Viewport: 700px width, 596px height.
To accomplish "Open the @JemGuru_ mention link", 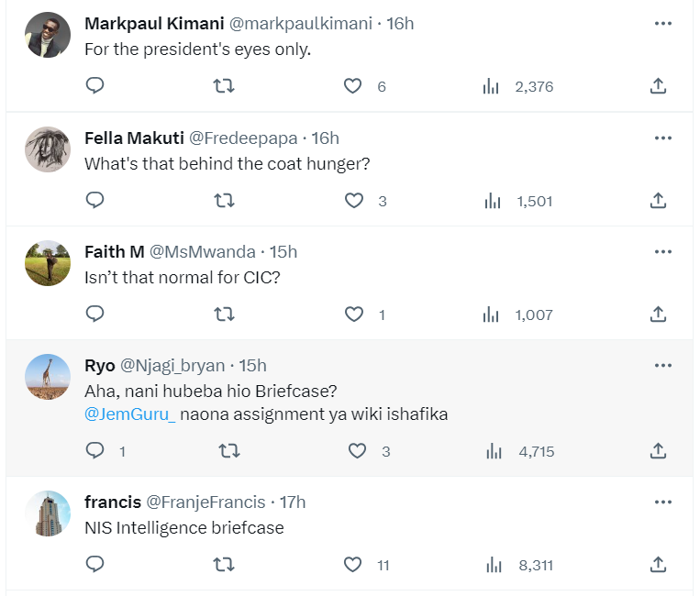I will point(129,414).
